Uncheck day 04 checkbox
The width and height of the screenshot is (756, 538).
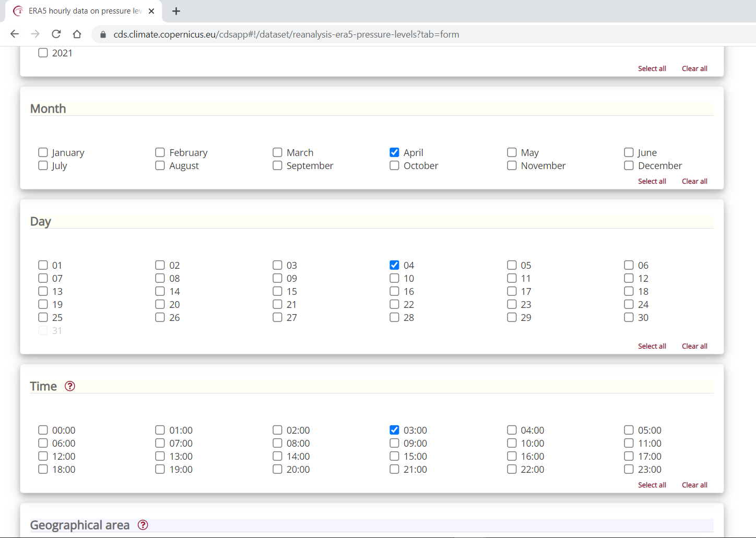tap(394, 265)
